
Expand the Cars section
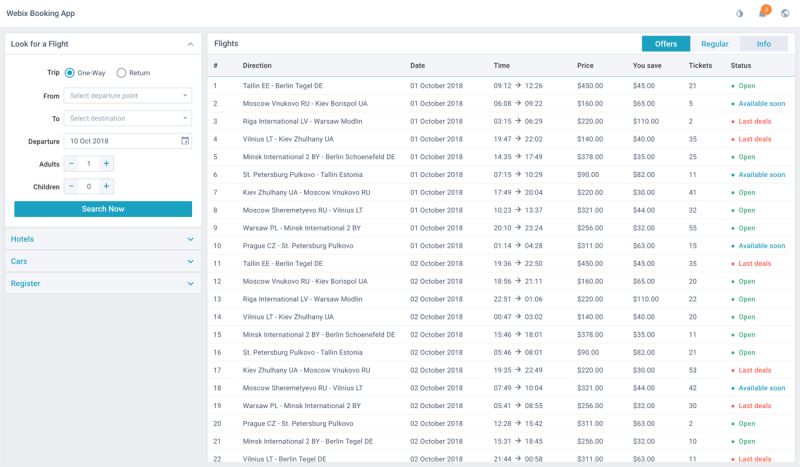click(103, 261)
